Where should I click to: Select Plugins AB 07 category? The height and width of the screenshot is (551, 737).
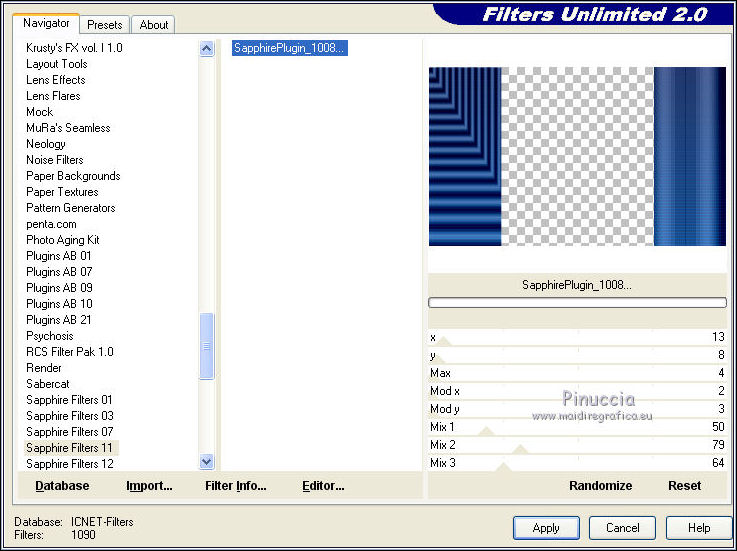(59, 272)
